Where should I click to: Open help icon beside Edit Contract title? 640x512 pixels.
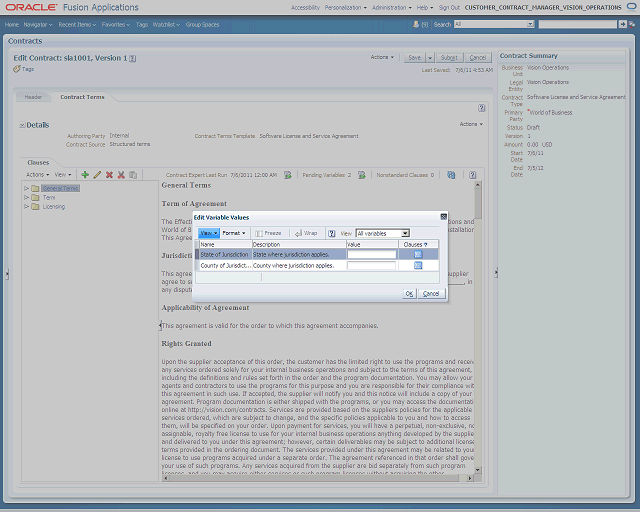coord(133,58)
